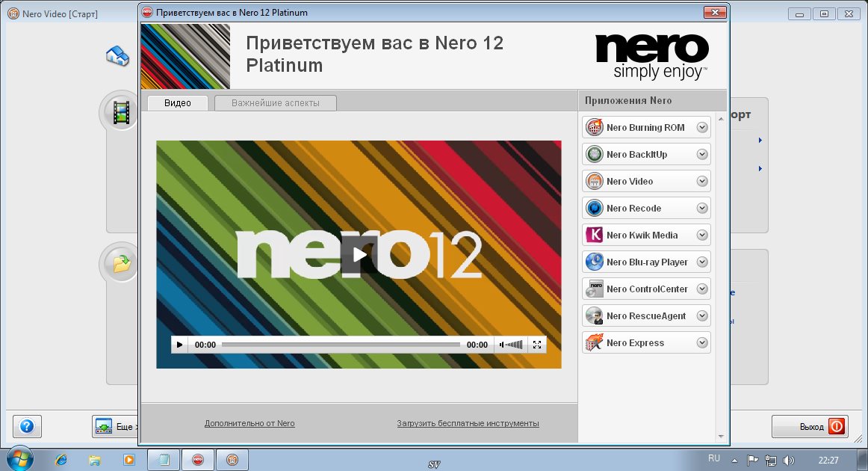
Task: Open the system volume control in tray
Action: click(x=789, y=460)
